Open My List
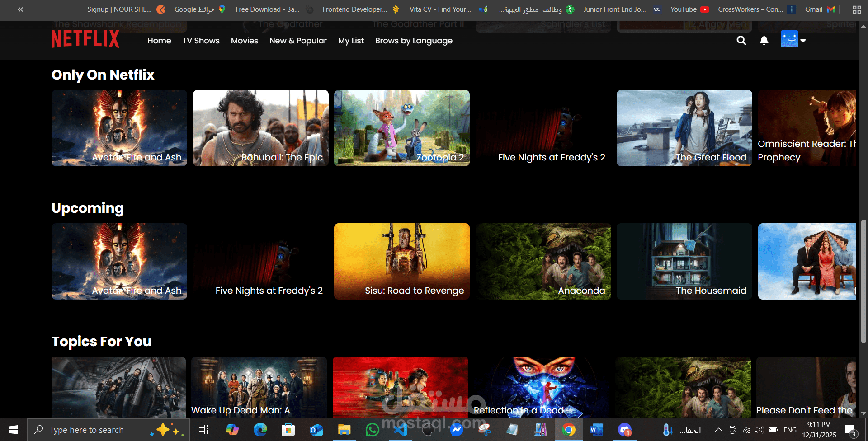This screenshot has width=868, height=441. pos(351,41)
